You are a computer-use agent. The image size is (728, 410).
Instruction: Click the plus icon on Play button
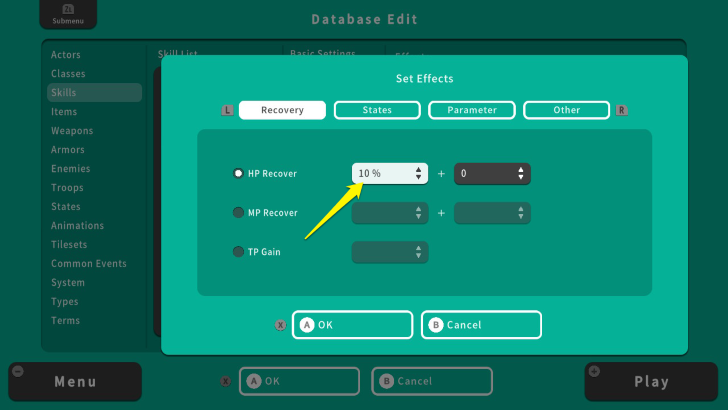pyautogui.click(x=594, y=371)
